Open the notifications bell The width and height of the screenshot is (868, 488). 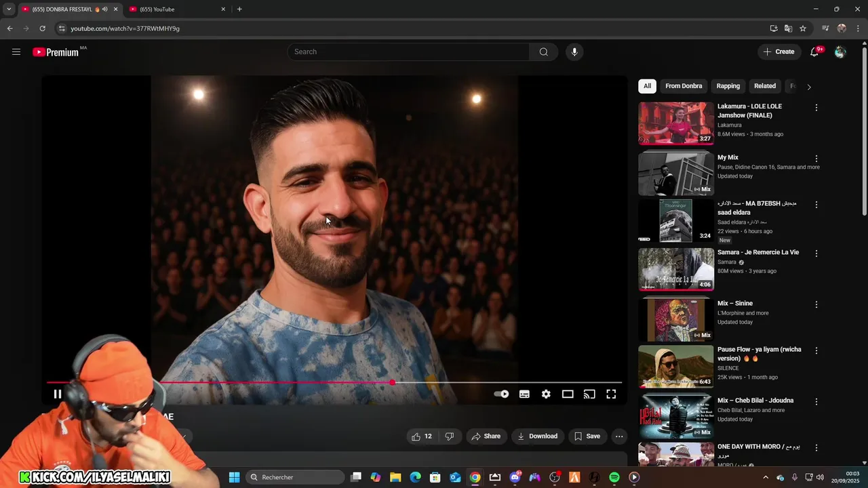pos(815,52)
